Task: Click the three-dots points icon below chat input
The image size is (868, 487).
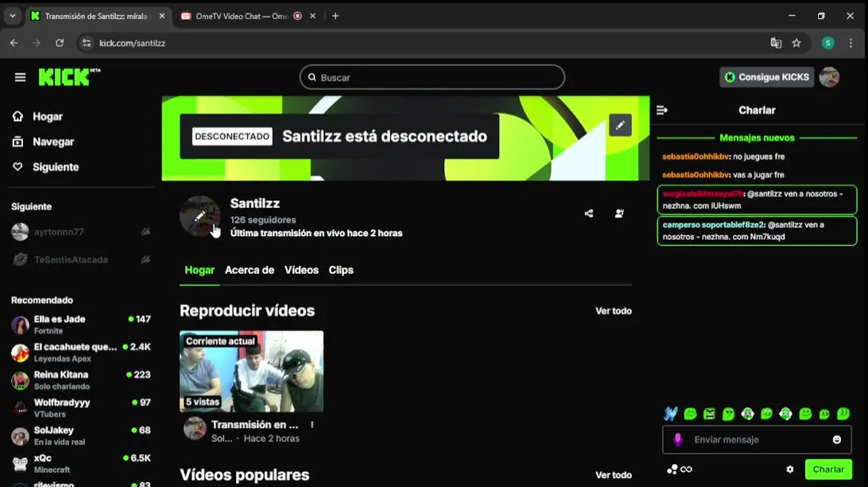Action: click(x=672, y=469)
